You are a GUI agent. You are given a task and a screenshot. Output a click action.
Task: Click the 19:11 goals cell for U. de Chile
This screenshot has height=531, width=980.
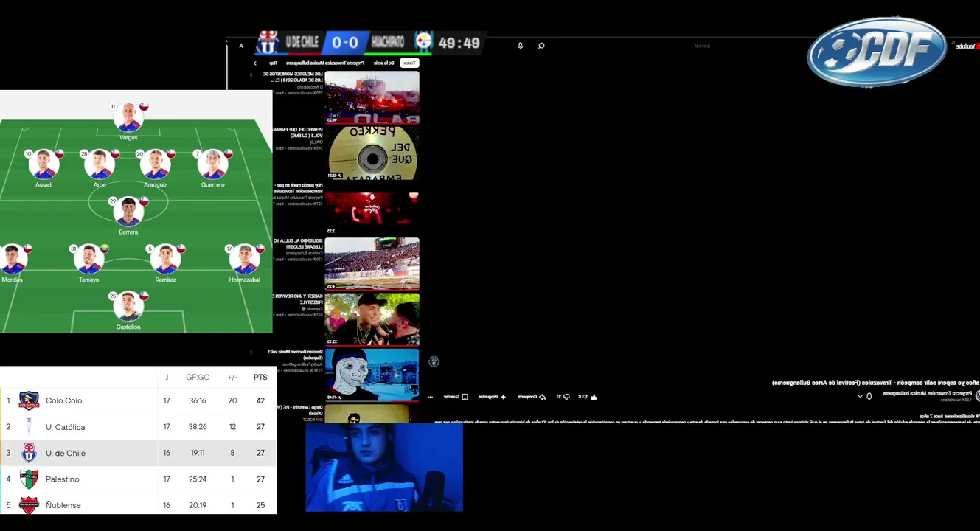click(198, 453)
